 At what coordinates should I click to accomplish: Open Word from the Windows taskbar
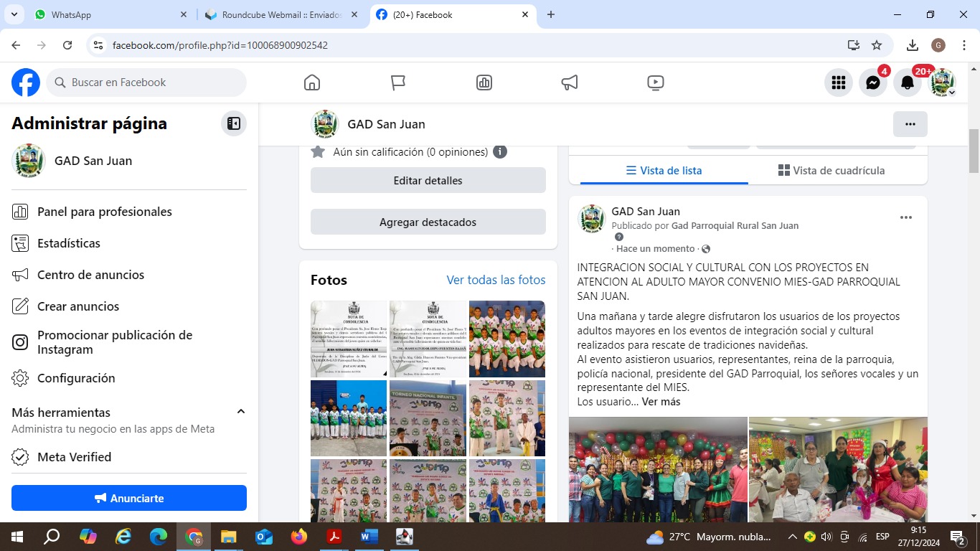tap(369, 537)
